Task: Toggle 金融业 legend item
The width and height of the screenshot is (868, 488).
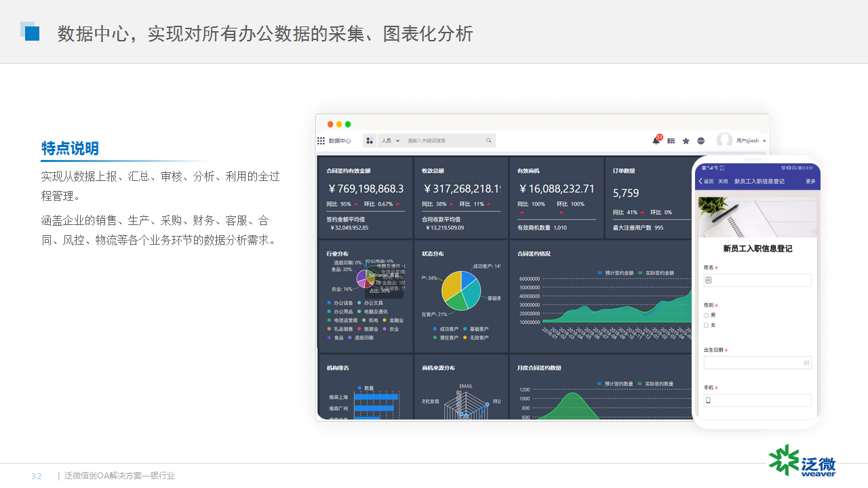Action: coord(393,321)
